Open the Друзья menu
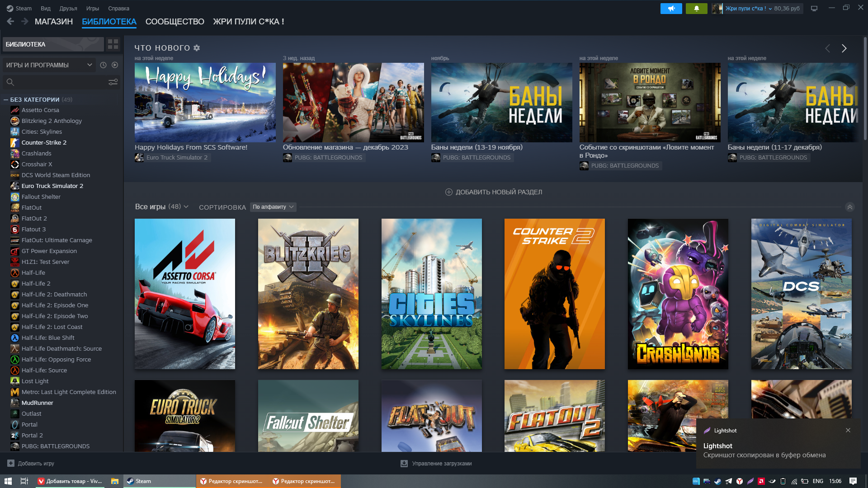Screen dimensions: 868x488 (68, 8)
